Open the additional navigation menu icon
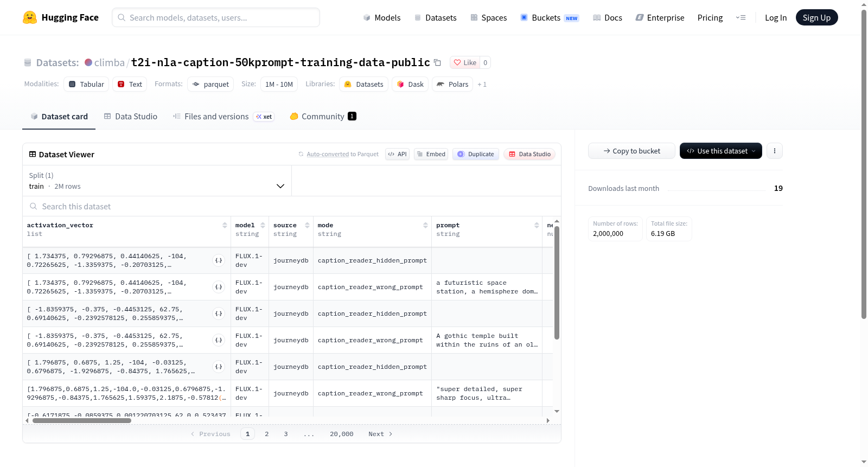This screenshot has height=467, width=868. coord(741,17)
